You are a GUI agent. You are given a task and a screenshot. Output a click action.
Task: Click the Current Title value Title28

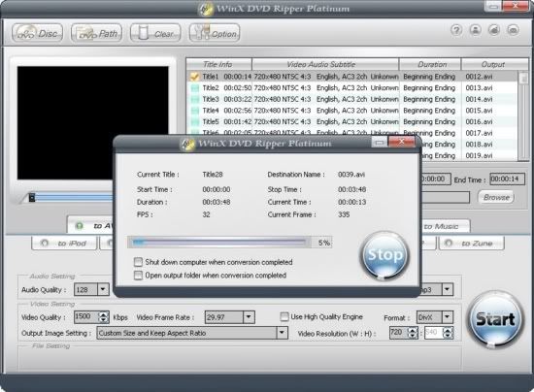click(213, 175)
